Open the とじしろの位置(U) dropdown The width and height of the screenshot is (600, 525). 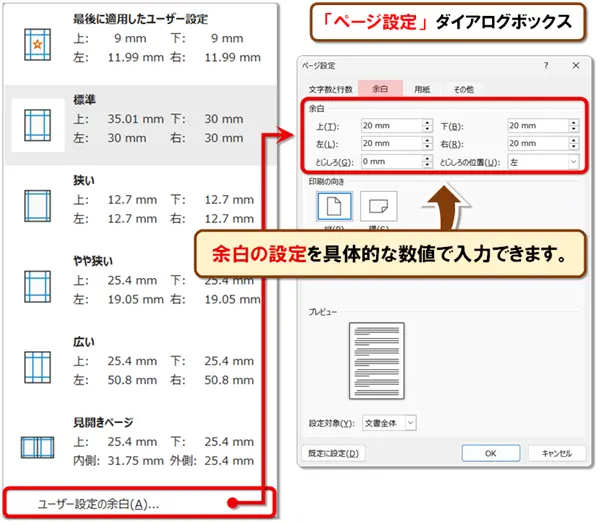543,162
